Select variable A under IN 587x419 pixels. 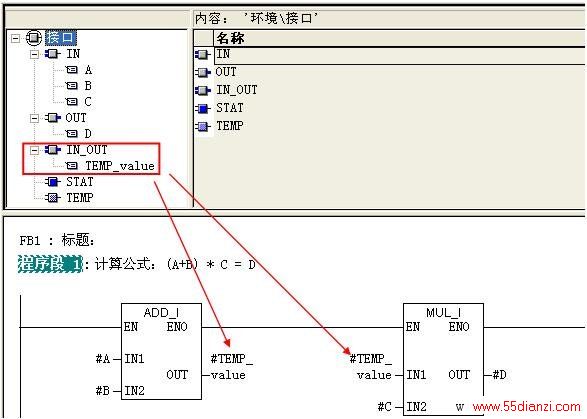pos(88,70)
